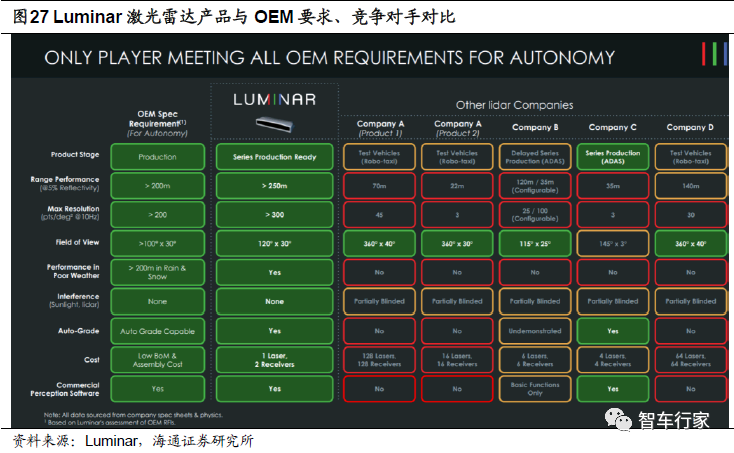This screenshot has width=734, height=453.
Task: Click the 'Max Resolution' row label
Action: click(x=70, y=212)
